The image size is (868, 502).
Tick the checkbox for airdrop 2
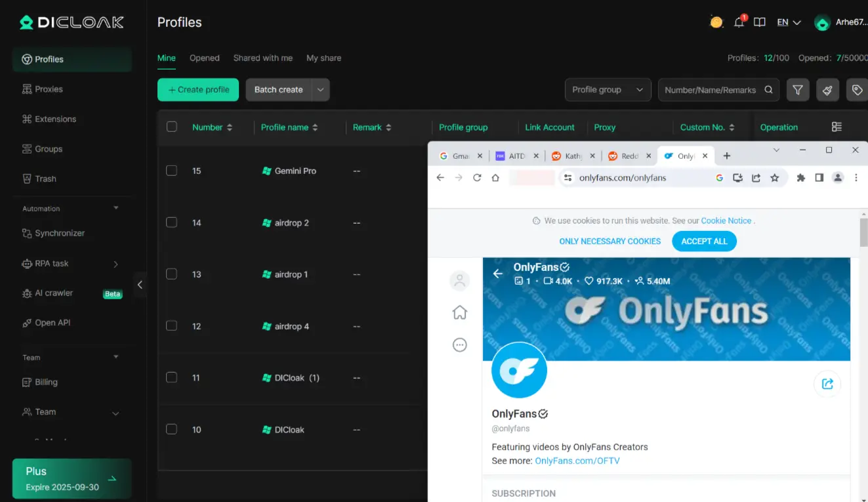coord(172,222)
